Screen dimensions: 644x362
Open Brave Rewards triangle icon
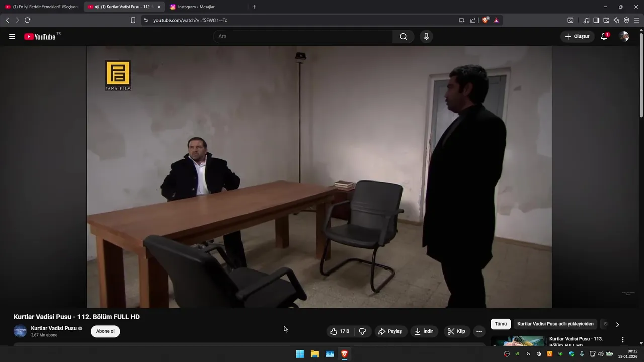496,20
